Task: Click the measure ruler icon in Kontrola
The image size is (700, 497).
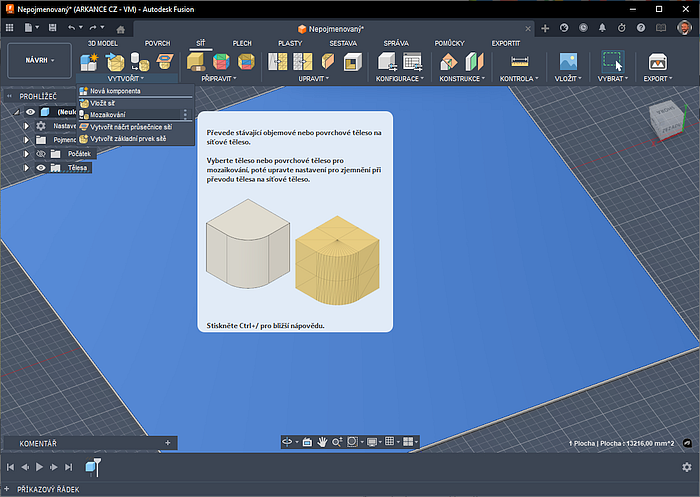Action: 519,62
